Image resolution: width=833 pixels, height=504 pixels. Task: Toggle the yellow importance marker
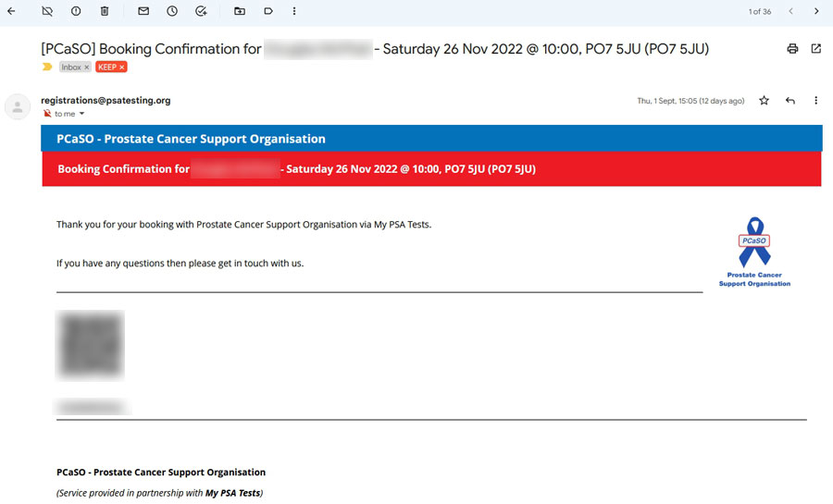47,67
